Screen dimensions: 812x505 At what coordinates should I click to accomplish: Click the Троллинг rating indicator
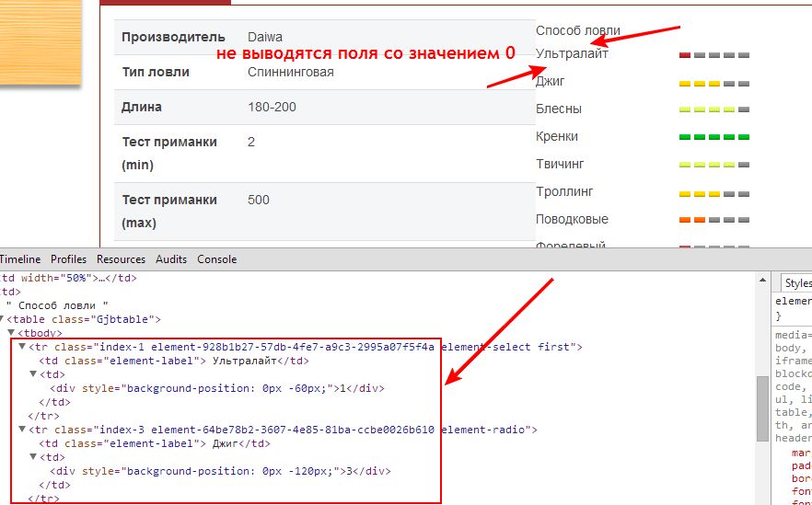pyautogui.click(x=713, y=193)
